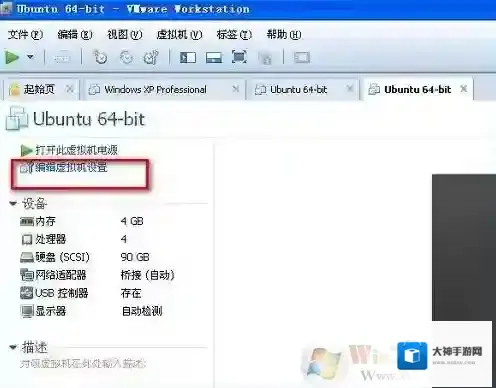The width and height of the screenshot is (496, 388).
Task: Click the USB controller icon
Action: click(27, 293)
